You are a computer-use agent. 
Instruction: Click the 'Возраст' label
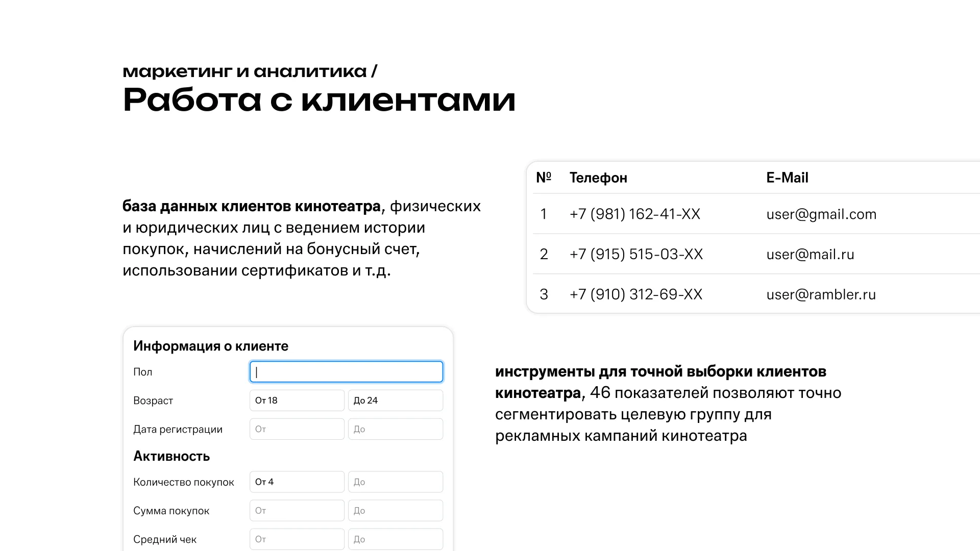tap(153, 401)
